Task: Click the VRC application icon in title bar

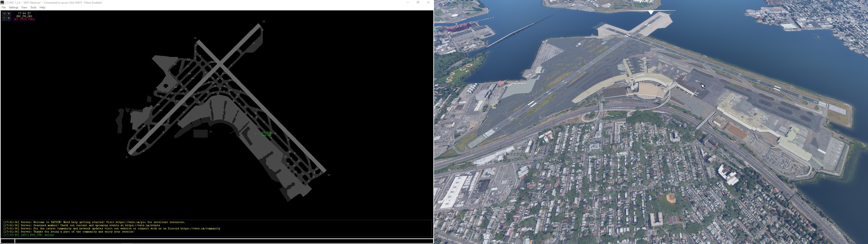Action: (x=2, y=2)
